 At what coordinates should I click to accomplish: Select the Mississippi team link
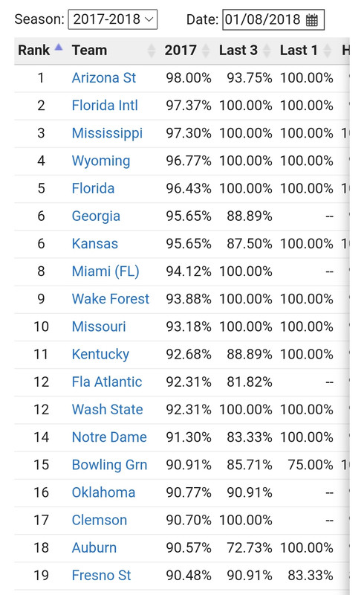107,133
